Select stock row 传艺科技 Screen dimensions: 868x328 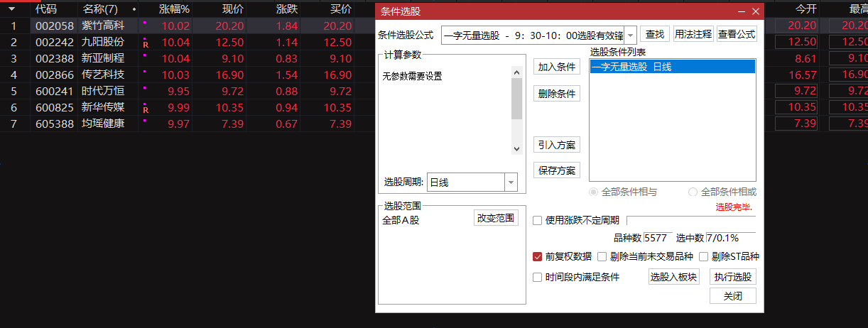pyautogui.click(x=188, y=75)
